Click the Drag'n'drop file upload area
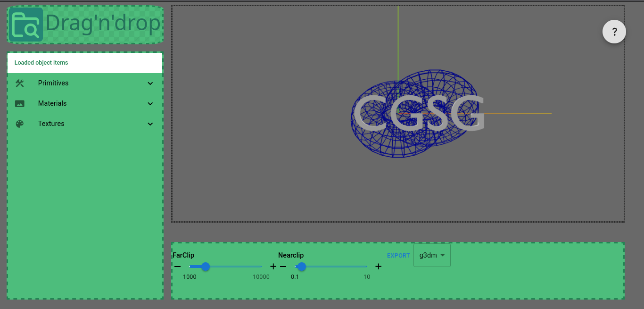This screenshot has width=644, height=309. coord(103,25)
